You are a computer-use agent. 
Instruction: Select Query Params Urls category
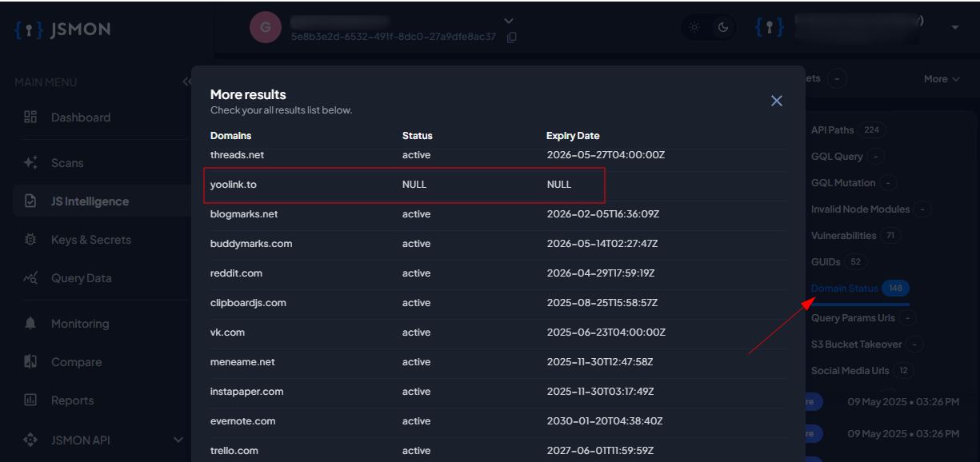click(863, 318)
